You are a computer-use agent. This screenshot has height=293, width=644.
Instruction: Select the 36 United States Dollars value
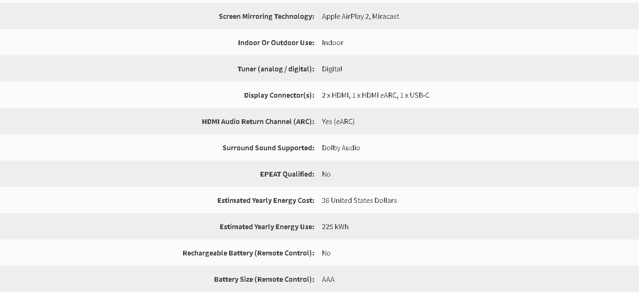point(360,200)
